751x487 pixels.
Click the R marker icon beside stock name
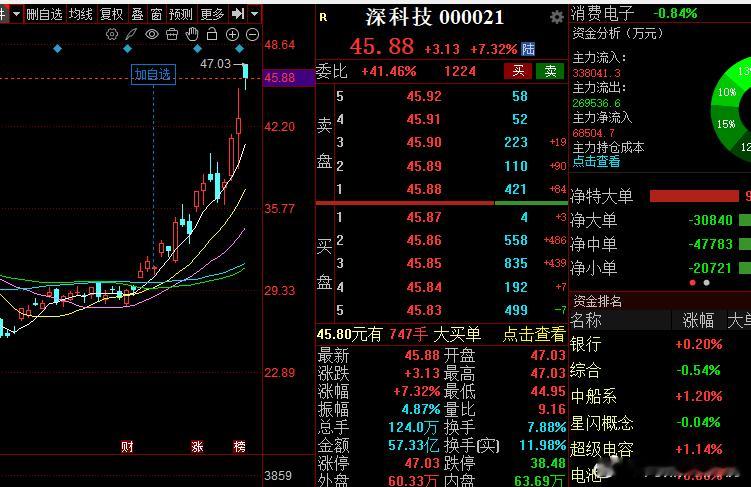click(323, 18)
